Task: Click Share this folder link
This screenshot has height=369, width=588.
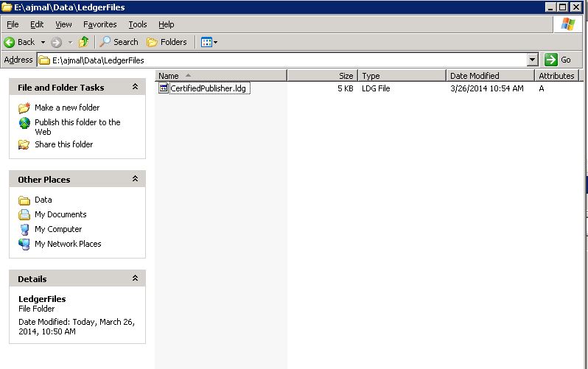Action: point(64,144)
